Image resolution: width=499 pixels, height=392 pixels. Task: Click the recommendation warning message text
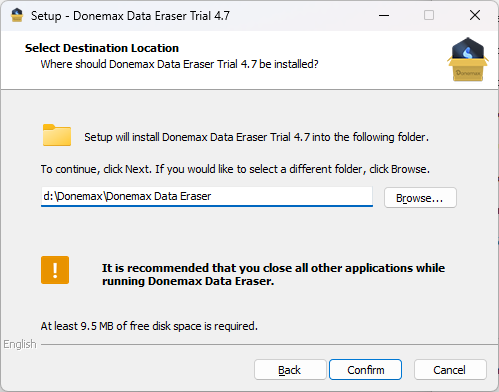click(x=273, y=274)
